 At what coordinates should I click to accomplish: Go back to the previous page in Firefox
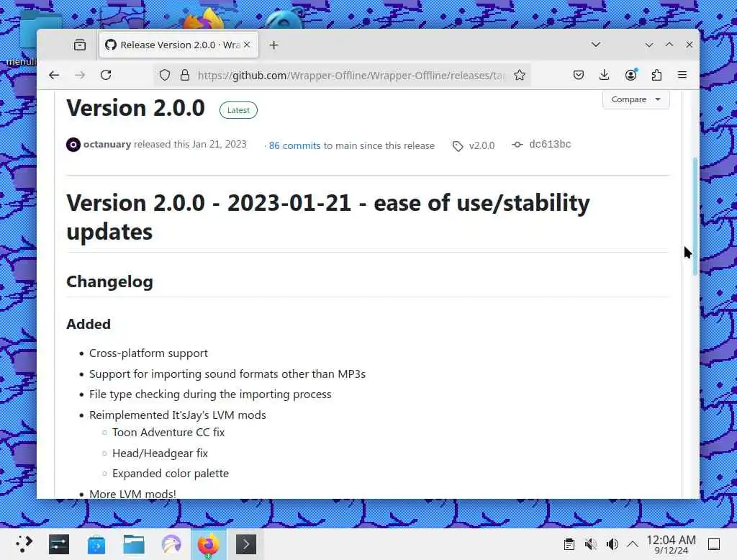coord(54,75)
